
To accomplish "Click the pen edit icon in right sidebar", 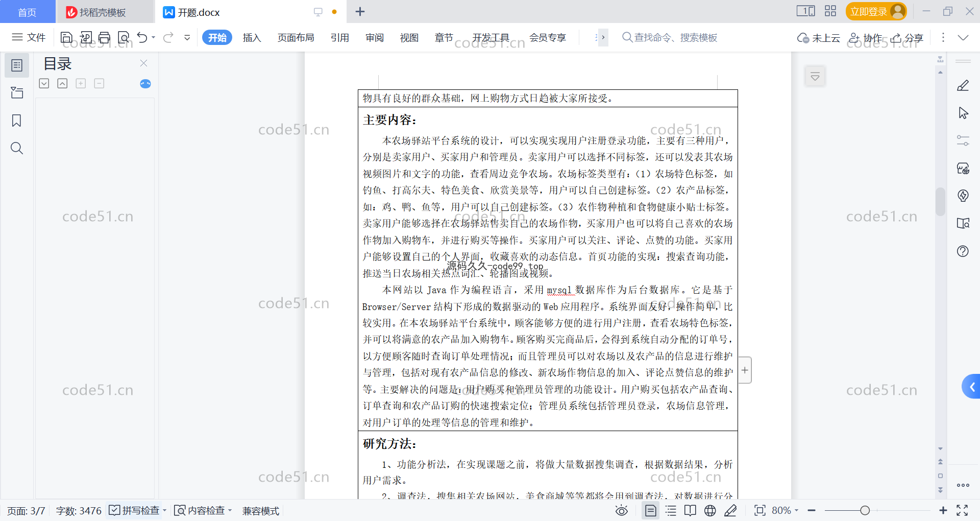I will click(963, 85).
